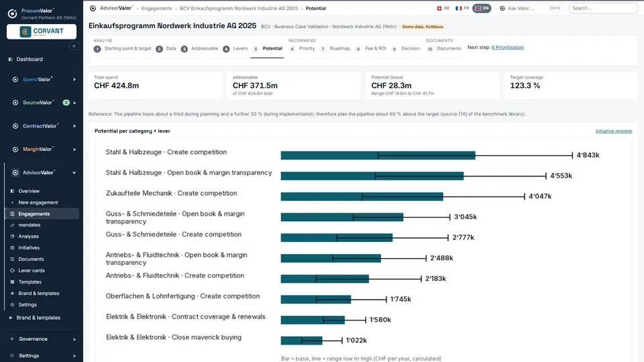Select English (EN) language toggle

(482, 8)
